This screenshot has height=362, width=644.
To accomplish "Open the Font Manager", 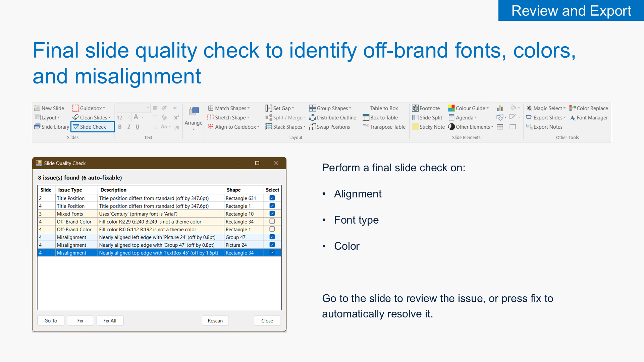I will click(589, 117).
